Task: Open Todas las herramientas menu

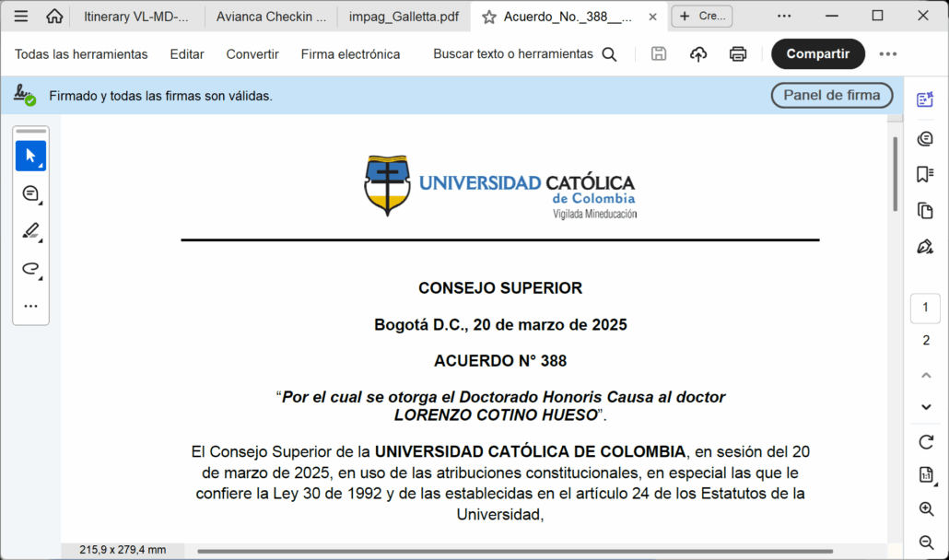Action: (81, 54)
